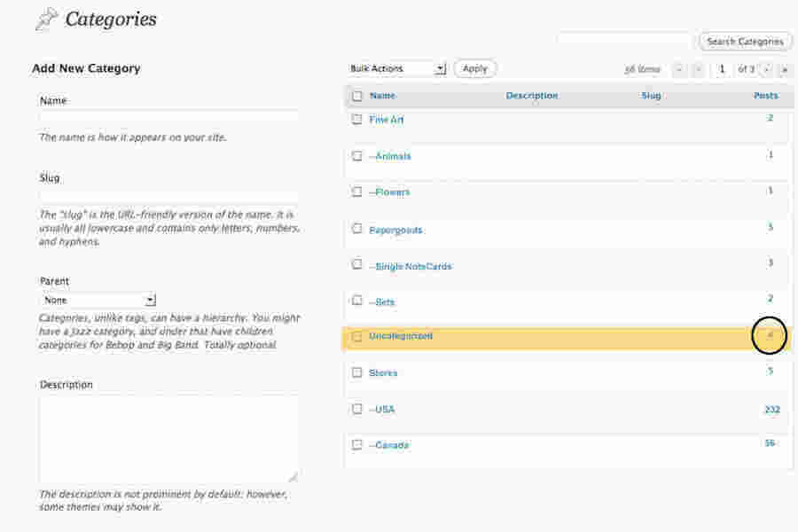Go to previous page of categories
The width and height of the screenshot is (798, 532).
(699, 69)
